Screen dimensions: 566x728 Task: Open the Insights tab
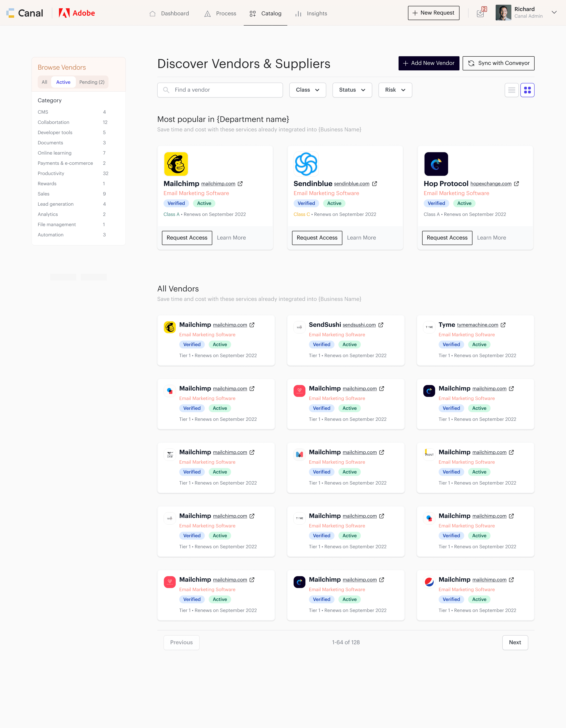311,13
